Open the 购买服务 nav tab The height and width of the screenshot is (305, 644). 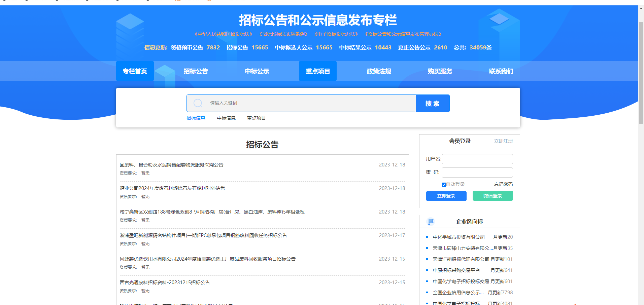click(x=440, y=71)
